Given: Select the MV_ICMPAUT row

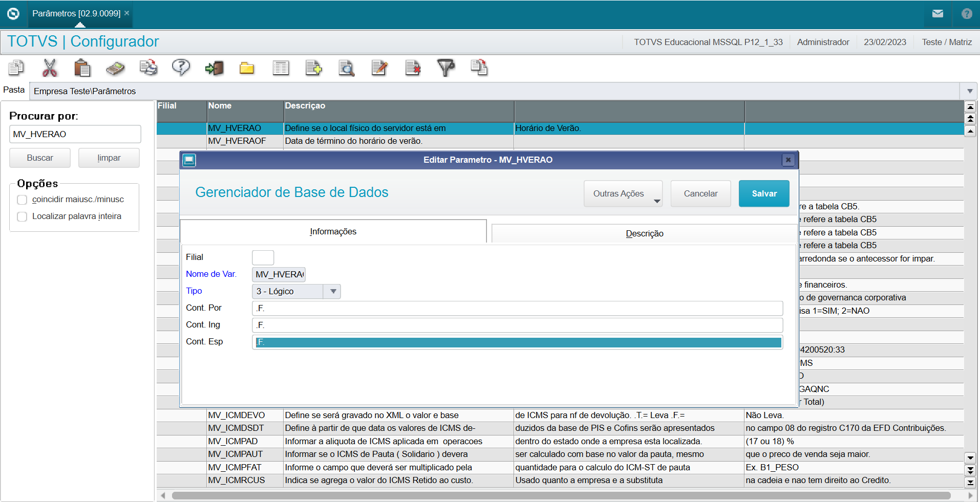Looking at the screenshot, I should click(x=560, y=454).
